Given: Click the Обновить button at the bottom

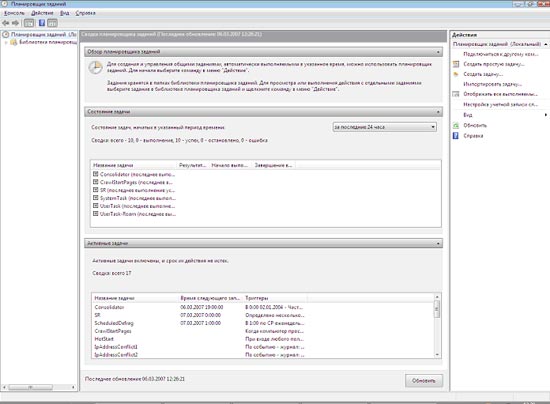Looking at the screenshot, I should point(423,381).
